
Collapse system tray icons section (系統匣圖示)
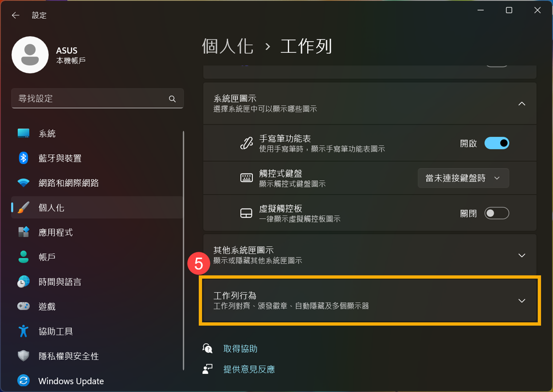tap(522, 104)
